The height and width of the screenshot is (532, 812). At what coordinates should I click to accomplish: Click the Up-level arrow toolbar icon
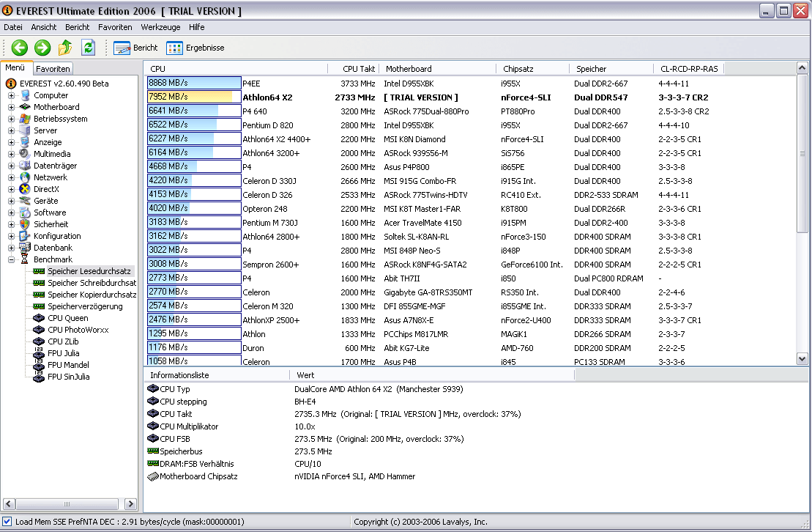pyautogui.click(x=65, y=48)
